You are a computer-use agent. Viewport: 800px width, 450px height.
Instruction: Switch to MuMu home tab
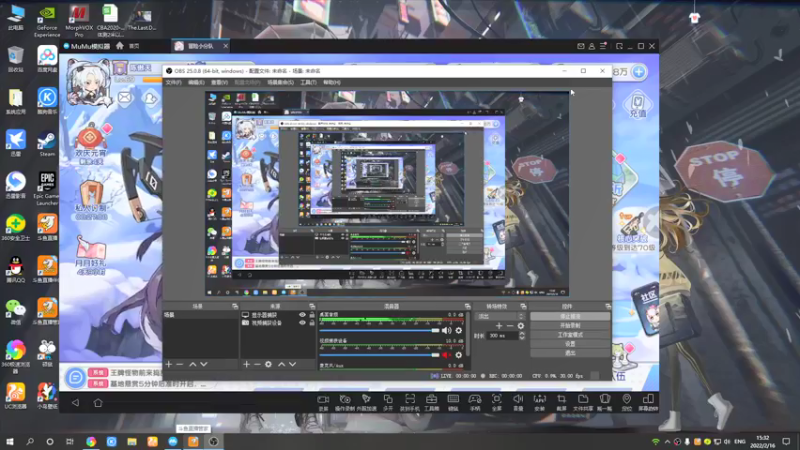(x=128, y=46)
